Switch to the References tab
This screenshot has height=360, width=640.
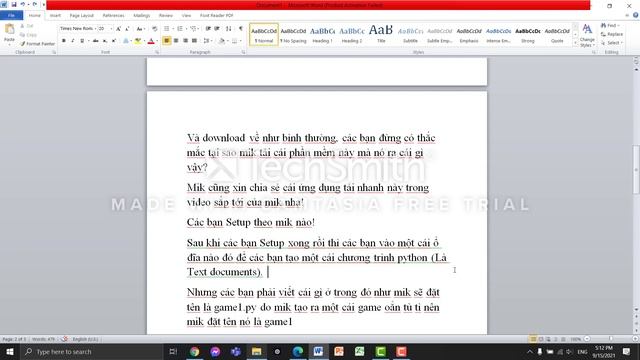(113, 15)
